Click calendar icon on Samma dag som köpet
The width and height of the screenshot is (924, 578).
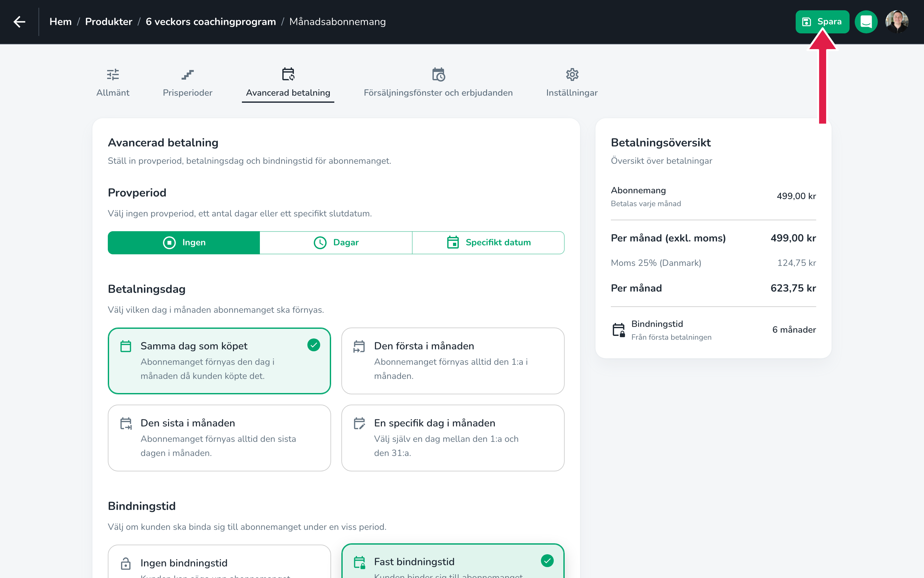pyautogui.click(x=126, y=346)
